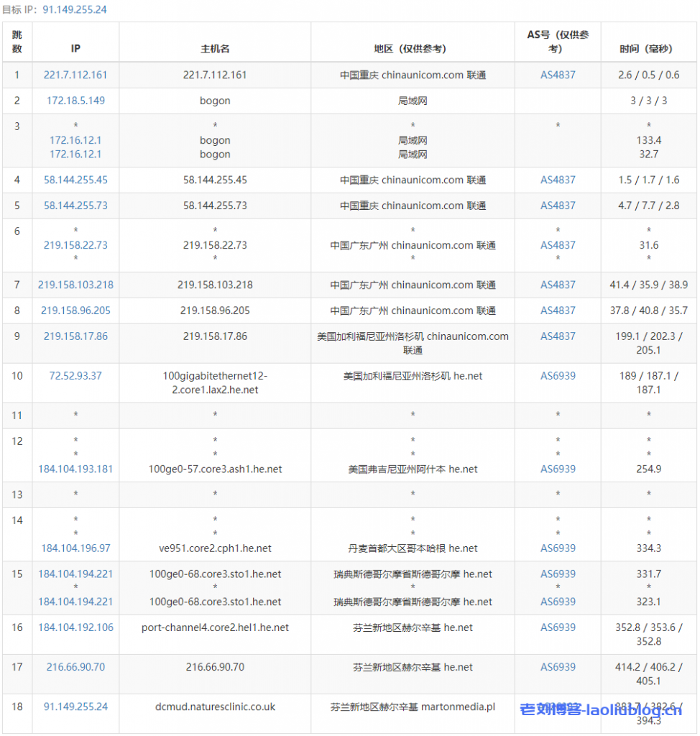Viewport: 700px width, 736px height.
Task: Open the 58.144.255.73 address link
Action: [x=75, y=206]
